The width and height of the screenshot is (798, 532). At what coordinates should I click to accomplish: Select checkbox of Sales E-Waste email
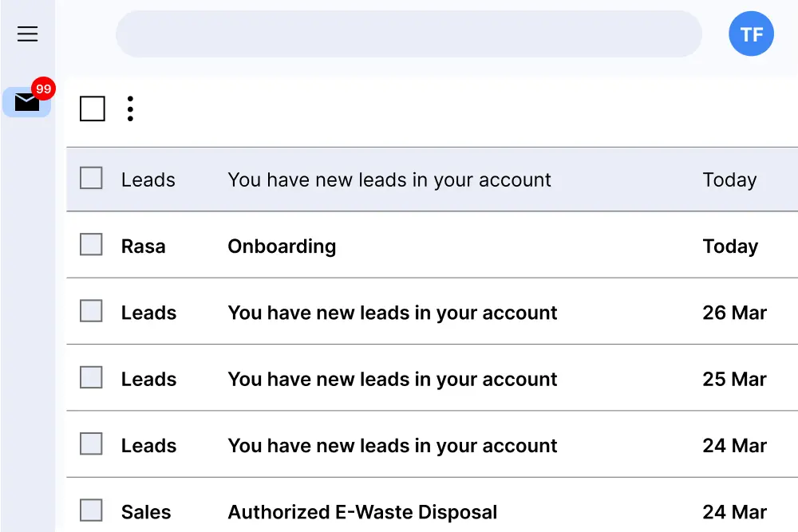click(x=92, y=510)
